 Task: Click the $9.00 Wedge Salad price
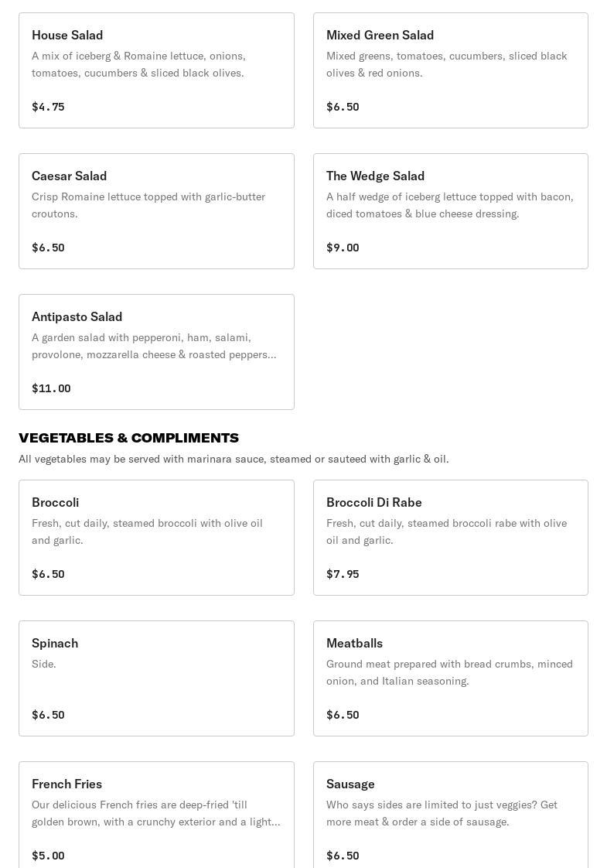pos(343,248)
